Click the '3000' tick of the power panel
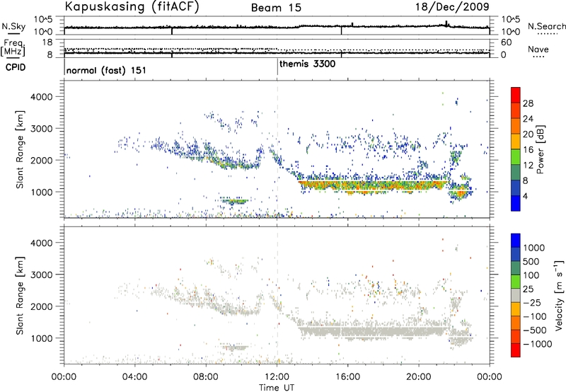Image resolution: width=566 pixels, height=392 pixels. point(41,129)
